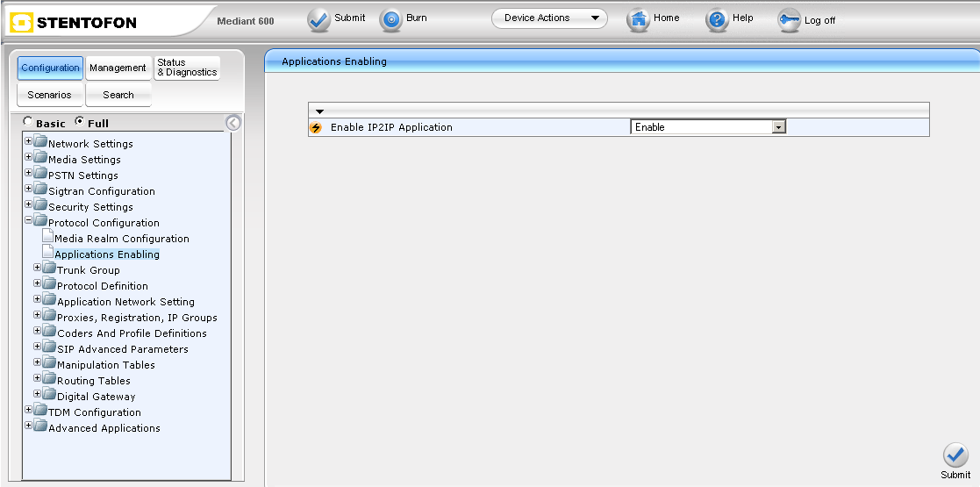This screenshot has width=980, height=487.
Task: Open the Sigtran Configuration tree label
Action: tap(101, 191)
